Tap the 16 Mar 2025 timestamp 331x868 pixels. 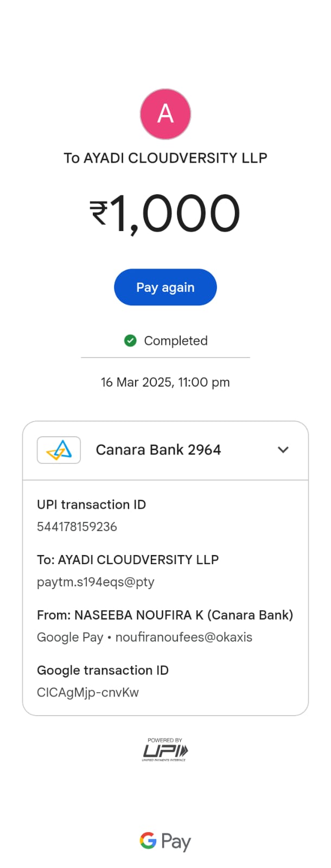click(x=165, y=382)
